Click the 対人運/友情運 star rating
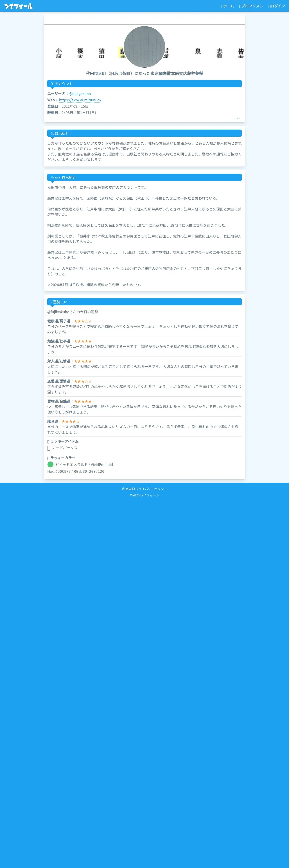This screenshot has height=868, width=289. click(83, 361)
